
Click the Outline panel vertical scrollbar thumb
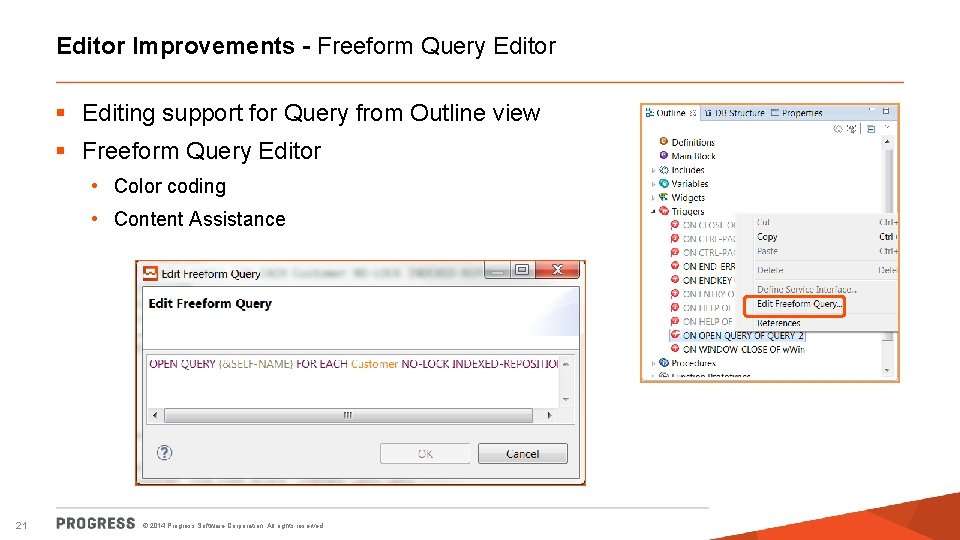click(888, 181)
